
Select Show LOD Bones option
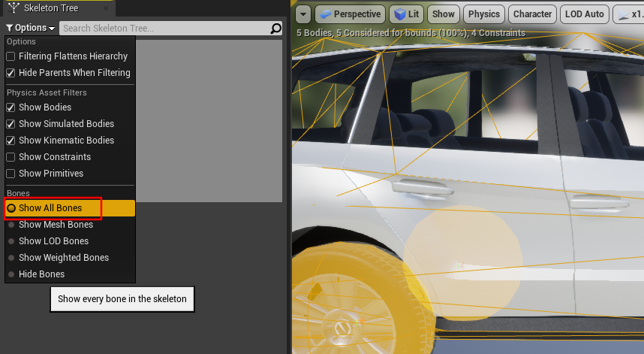tap(71, 241)
